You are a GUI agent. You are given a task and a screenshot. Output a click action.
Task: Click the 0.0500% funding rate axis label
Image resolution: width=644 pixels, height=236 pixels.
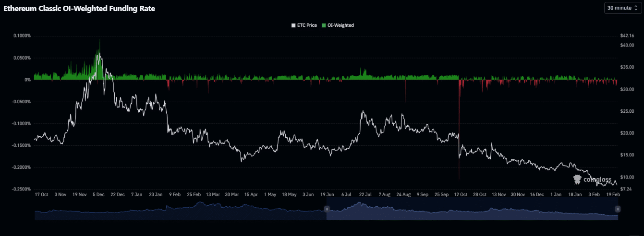pos(22,58)
